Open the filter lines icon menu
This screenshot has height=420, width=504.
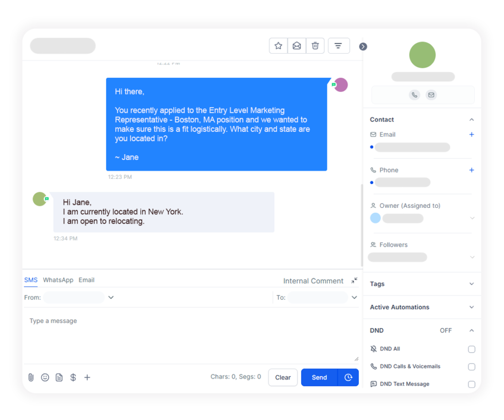coord(339,46)
